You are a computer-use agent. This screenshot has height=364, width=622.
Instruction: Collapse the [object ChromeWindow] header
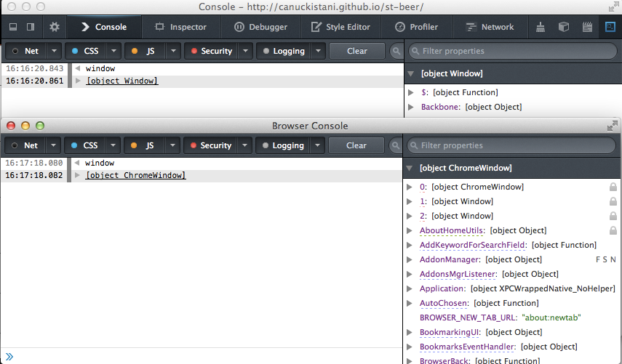click(410, 168)
